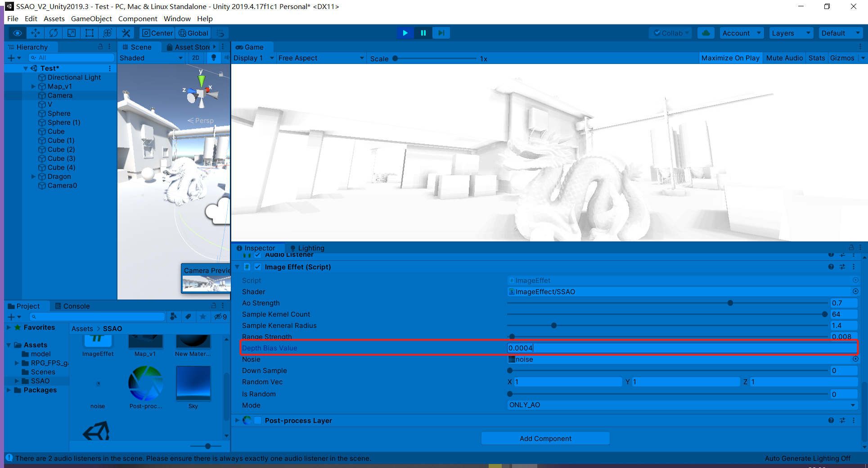
Task: Expand the Dragon object in Hierarchy
Action: tap(33, 177)
